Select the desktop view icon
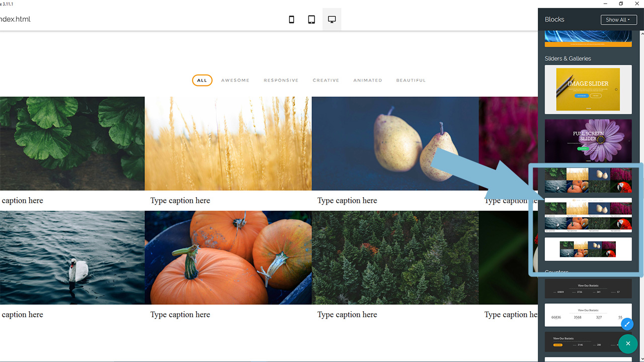This screenshot has height=362, width=644. (332, 20)
